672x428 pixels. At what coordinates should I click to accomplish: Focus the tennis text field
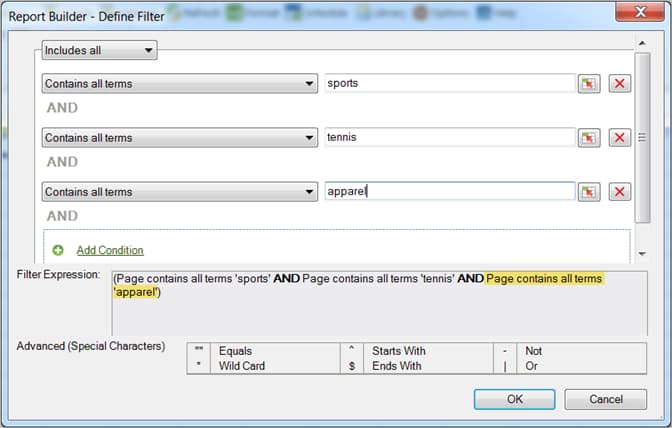coord(450,138)
